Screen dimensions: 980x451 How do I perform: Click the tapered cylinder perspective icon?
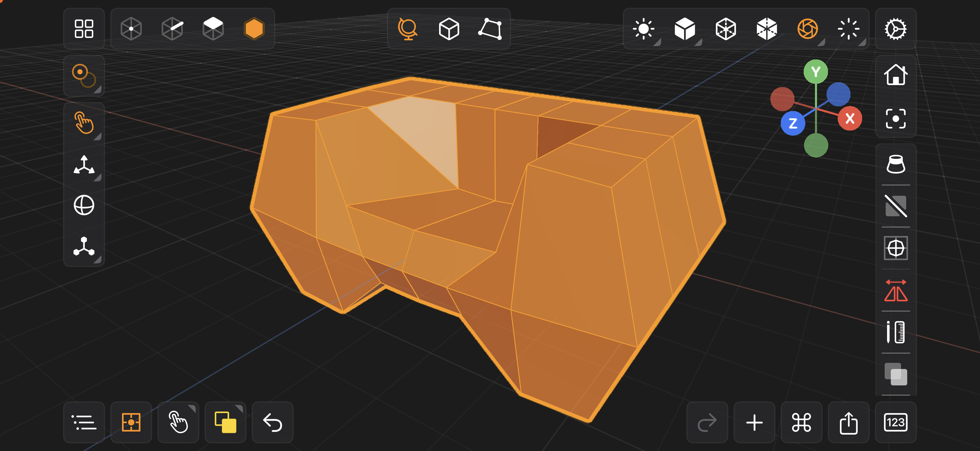[896, 164]
